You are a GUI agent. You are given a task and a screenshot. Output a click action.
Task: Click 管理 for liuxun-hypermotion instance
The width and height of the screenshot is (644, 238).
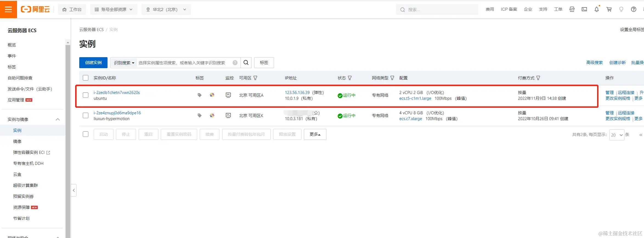tap(609, 113)
